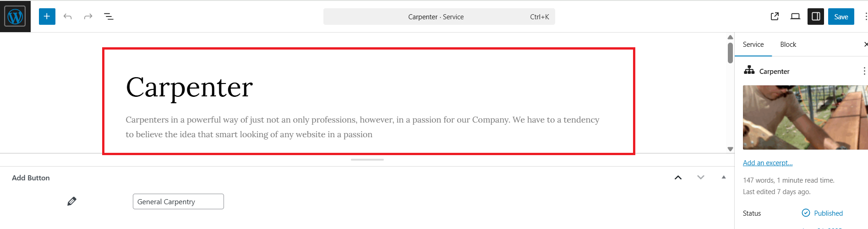Click the Undo arrow
The width and height of the screenshot is (868, 229).
click(x=68, y=17)
